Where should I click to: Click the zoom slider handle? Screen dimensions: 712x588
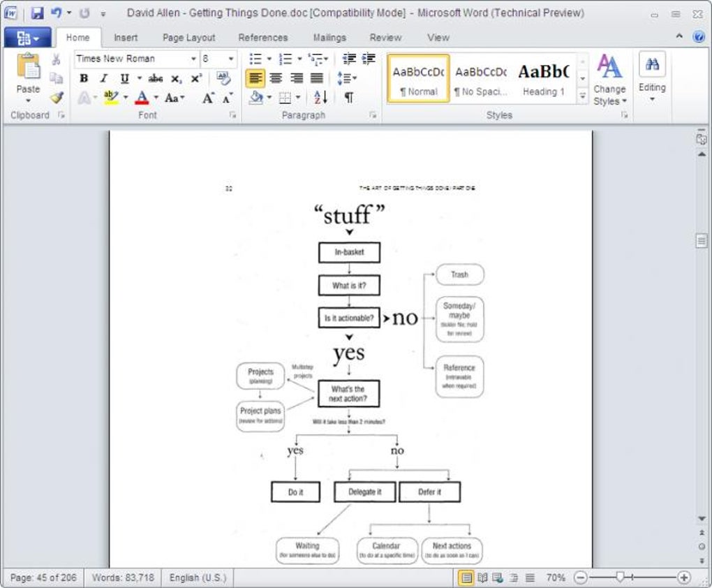[x=621, y=577]
